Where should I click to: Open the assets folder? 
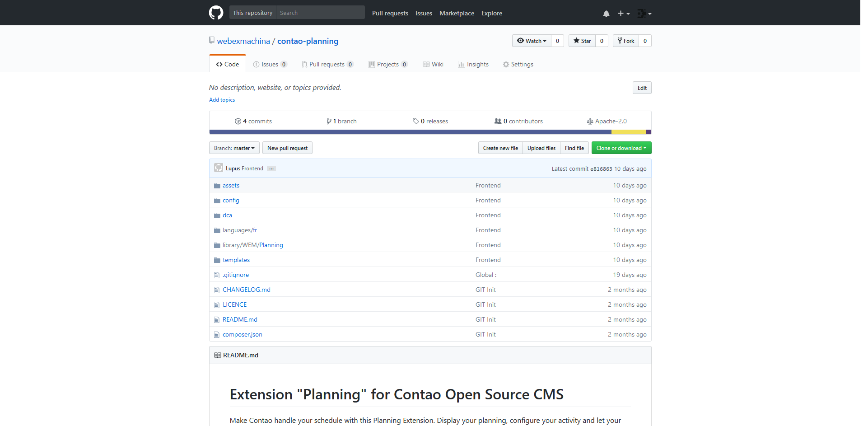click(x=231, y=185)
